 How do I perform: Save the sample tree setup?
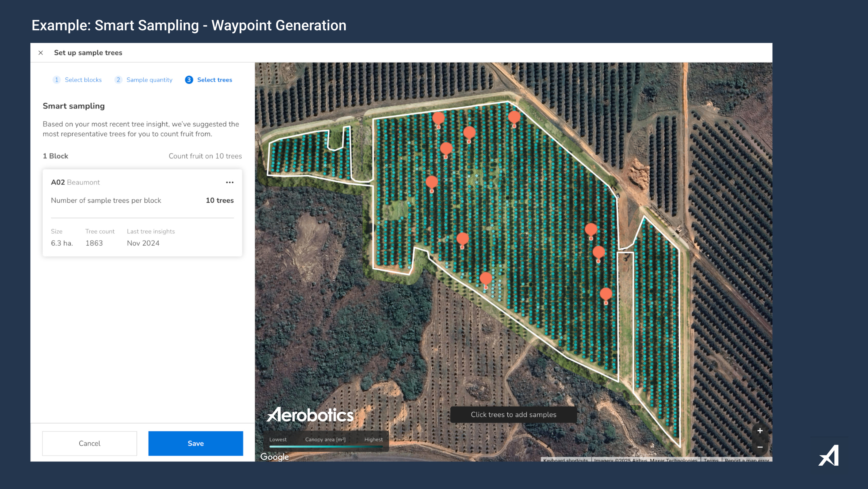[195, 443]
